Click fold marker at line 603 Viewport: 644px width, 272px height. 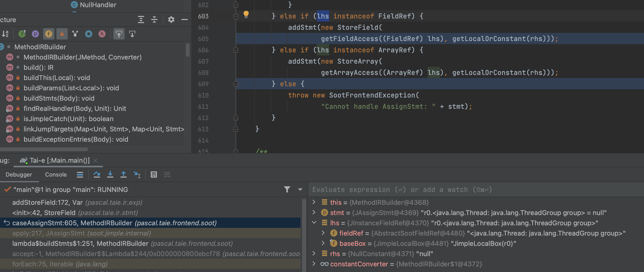(x=236, y=16)
